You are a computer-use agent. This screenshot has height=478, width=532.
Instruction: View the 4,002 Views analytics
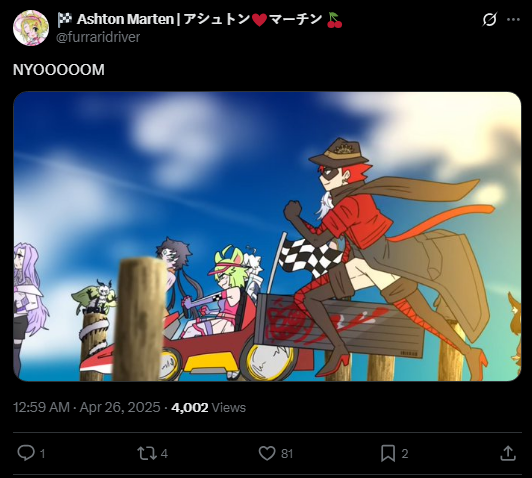(x=208, y=407)
